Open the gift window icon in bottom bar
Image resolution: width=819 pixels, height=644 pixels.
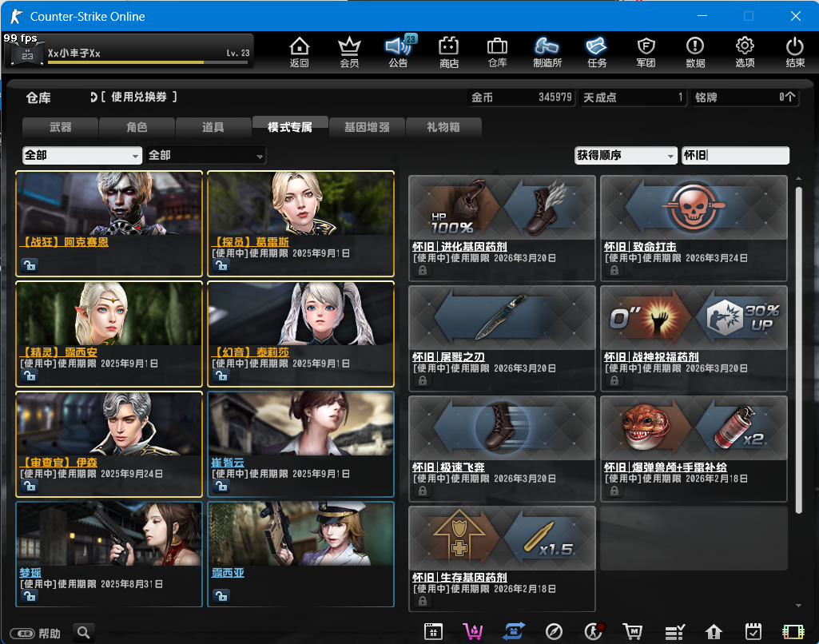coord(433,631)
